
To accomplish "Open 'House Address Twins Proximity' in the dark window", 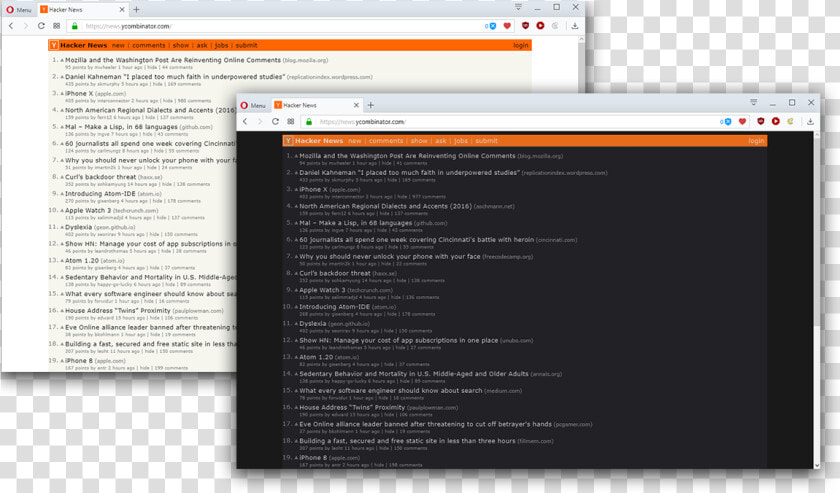I will pos(352,407).
